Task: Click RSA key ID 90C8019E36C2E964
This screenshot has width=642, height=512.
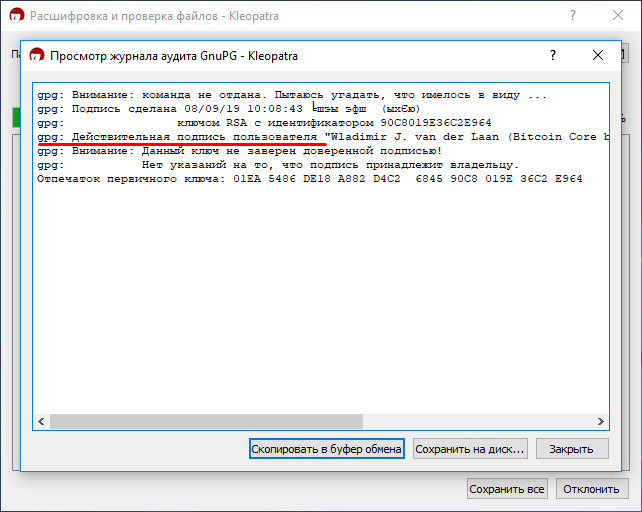Action: (x=436, y=123)
